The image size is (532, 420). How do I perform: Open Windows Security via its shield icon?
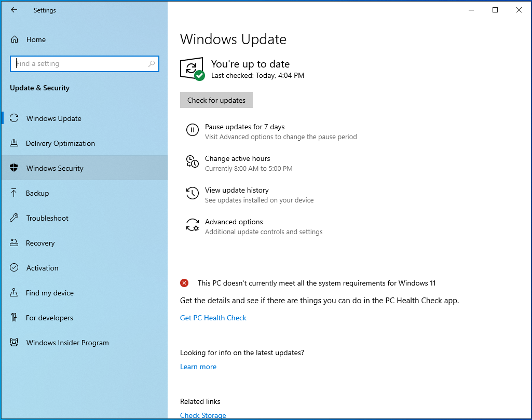tap(13, 168)
